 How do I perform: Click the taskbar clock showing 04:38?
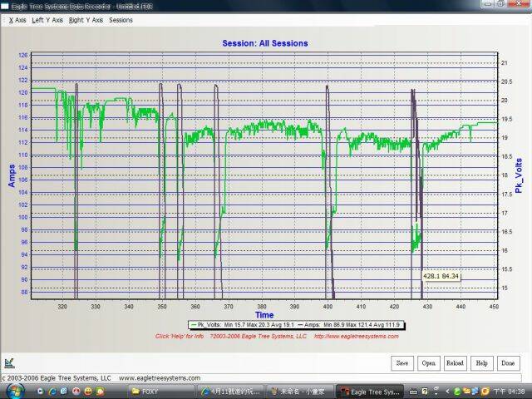(x=515, y=390)
